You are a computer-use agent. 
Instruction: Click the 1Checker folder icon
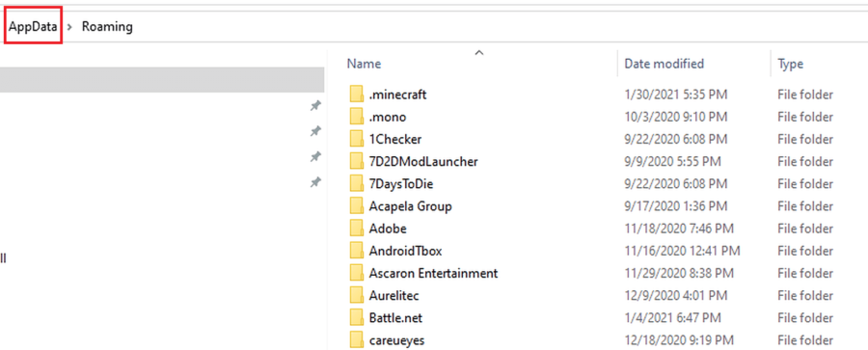coord(357,139)
